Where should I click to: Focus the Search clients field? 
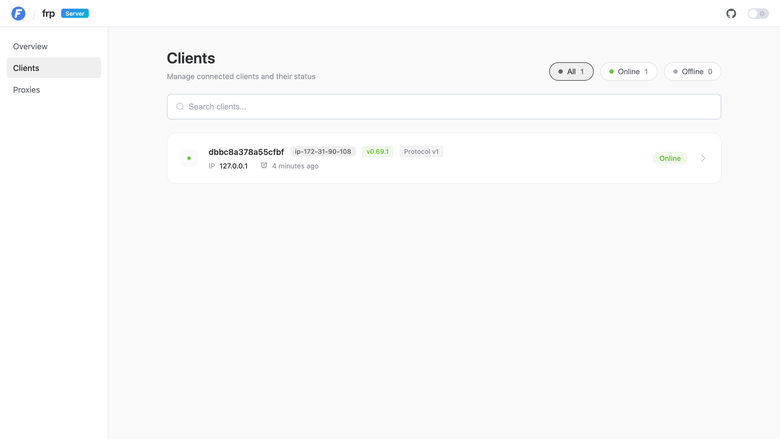(444, 106)
